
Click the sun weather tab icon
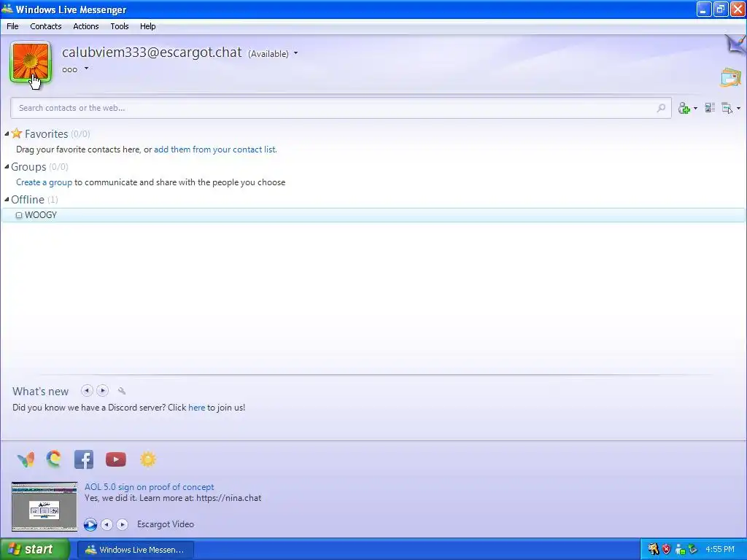tap(147, 459)
